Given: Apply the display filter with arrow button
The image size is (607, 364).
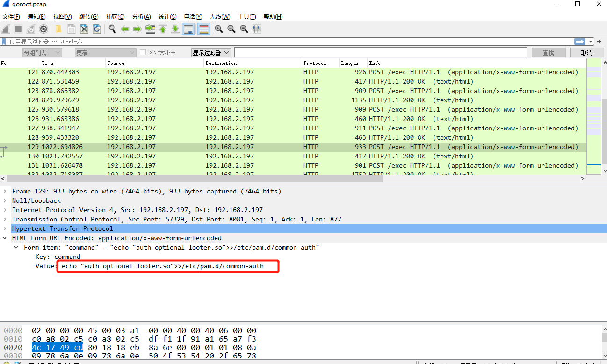Looking at the screenshot, I should pos(580,42).
